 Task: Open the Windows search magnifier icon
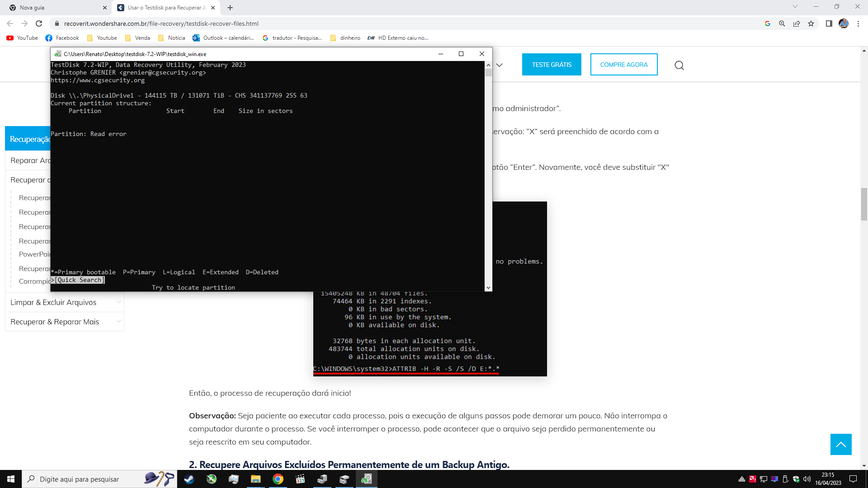click(31, 479)
